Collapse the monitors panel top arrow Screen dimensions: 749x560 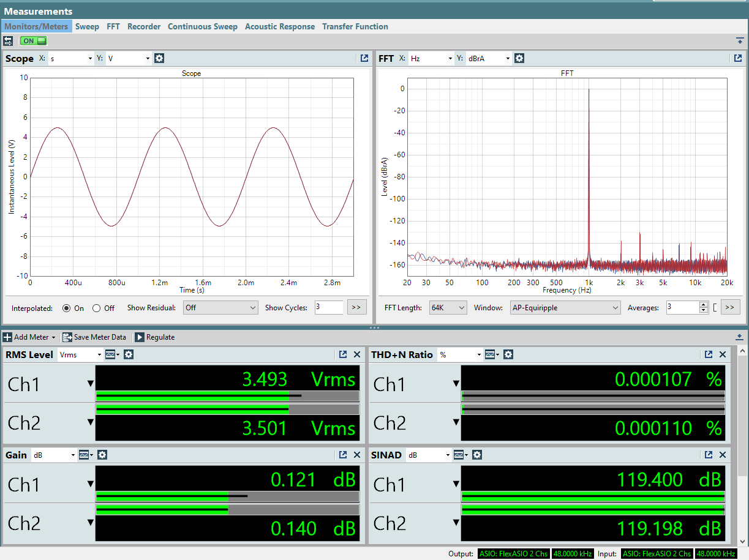740,40
